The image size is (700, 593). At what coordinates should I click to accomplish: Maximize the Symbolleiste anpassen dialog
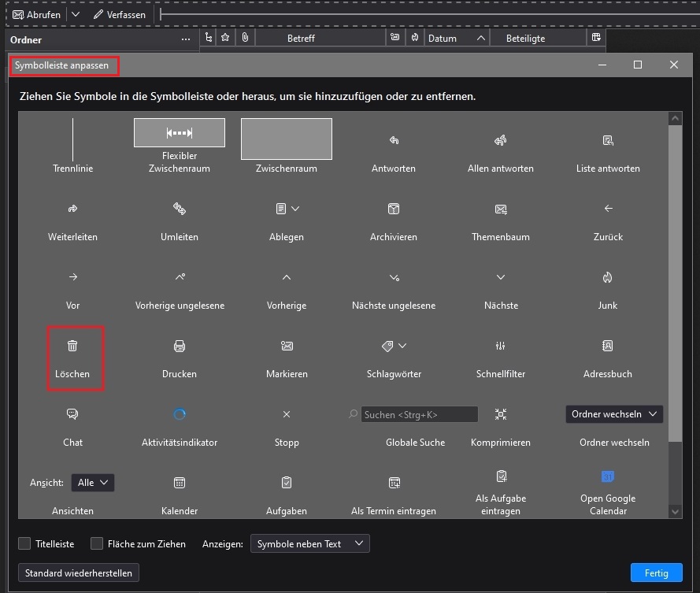[638, 65]
